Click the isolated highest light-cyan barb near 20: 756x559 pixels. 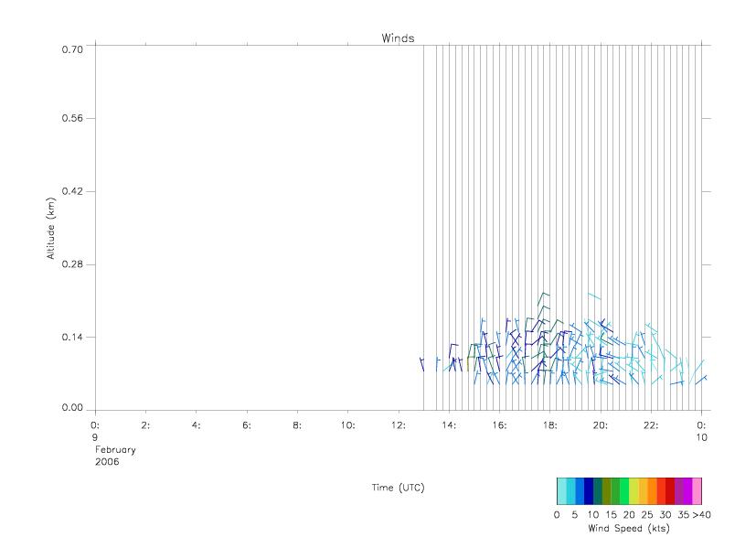(x=594, y=296)
